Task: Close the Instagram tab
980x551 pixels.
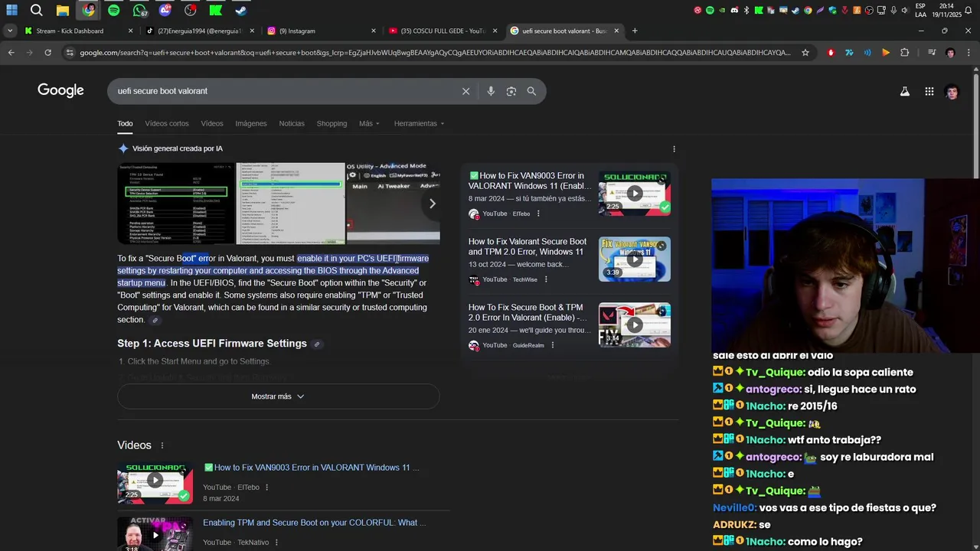Action: tap(374, 31)
